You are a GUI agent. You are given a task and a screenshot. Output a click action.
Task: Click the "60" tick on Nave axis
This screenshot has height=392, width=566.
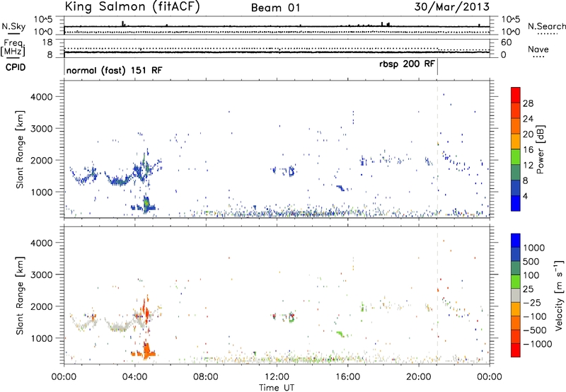point(507,42)
